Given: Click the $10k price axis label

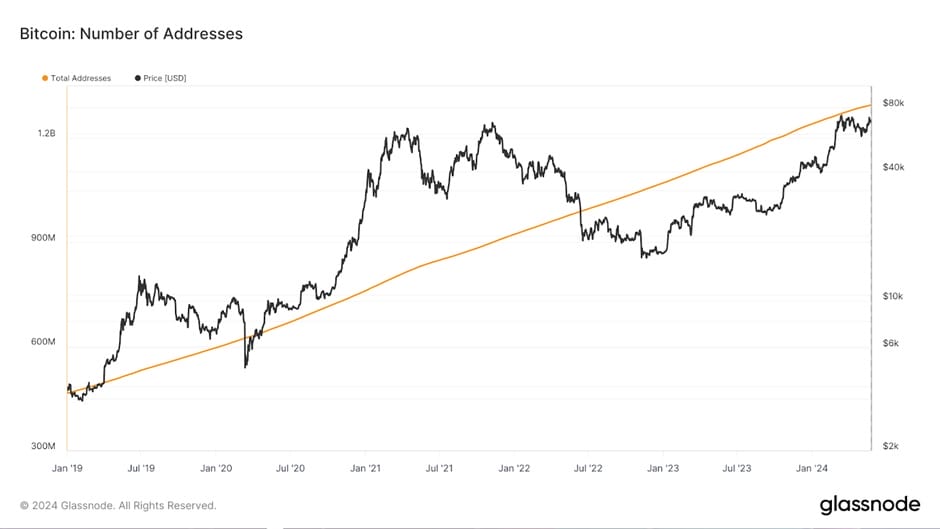Looking at the screenshot, I should tap(894, 297).
